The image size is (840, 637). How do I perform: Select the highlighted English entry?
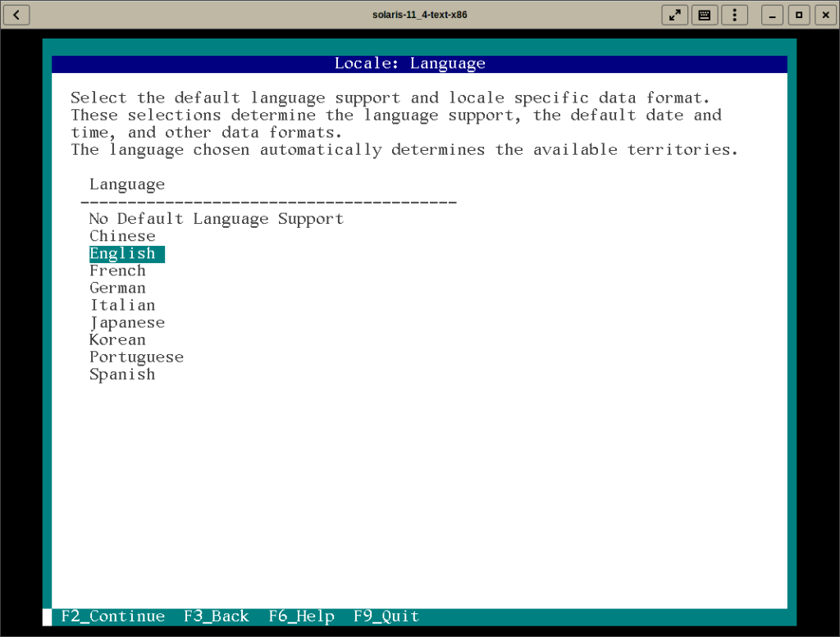coord(126,253)
